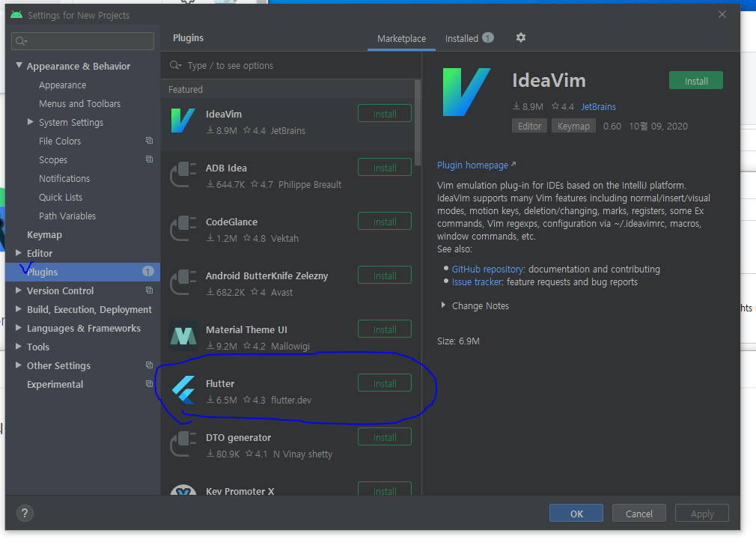Viewport: 756px width, 542px height.
Task: Click the Android ButterKnife Zelezny plugin icon
Action: pos(183,282)
